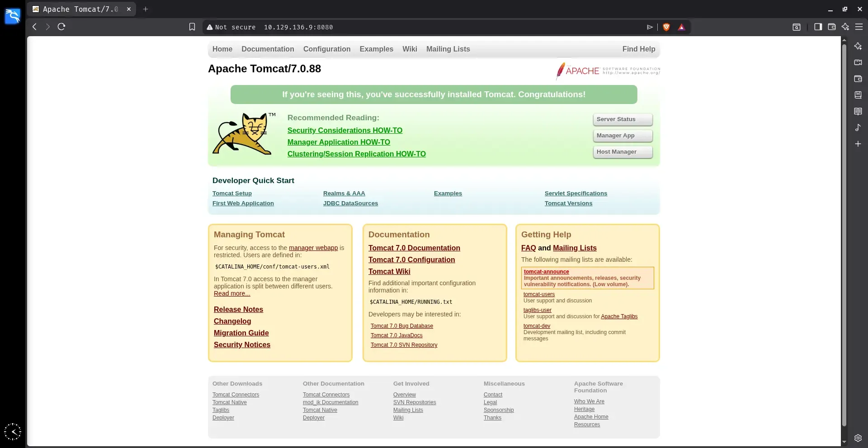
Task: Follow the Security Considerations HOW-TO link
Action: point(345,130)
